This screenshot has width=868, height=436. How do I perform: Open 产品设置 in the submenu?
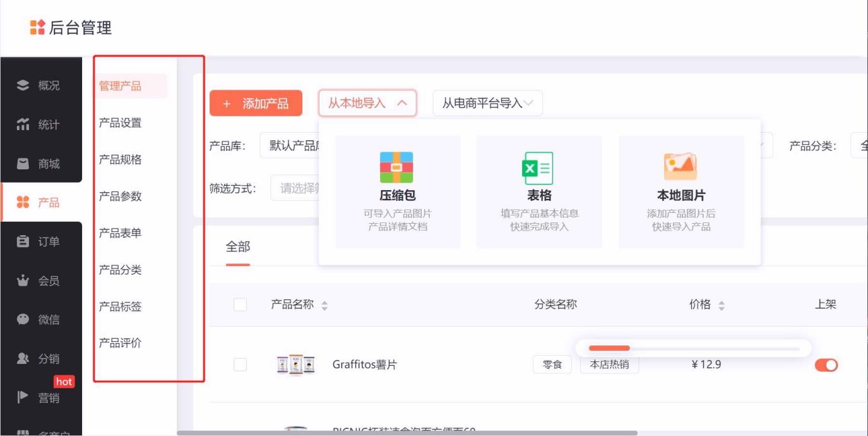[120, 123]
